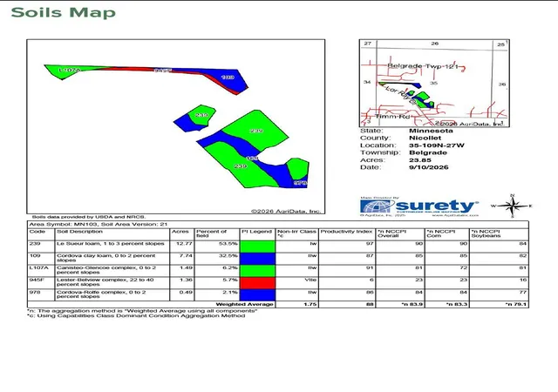Click code "978" in the table
558x392 pixels.
click(35, 292)
